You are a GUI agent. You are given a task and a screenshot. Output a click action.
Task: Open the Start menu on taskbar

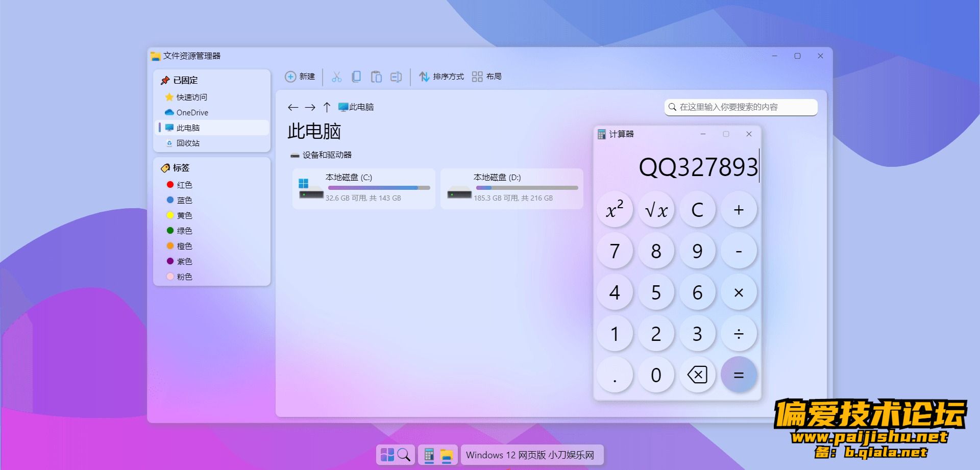point(387,455)
